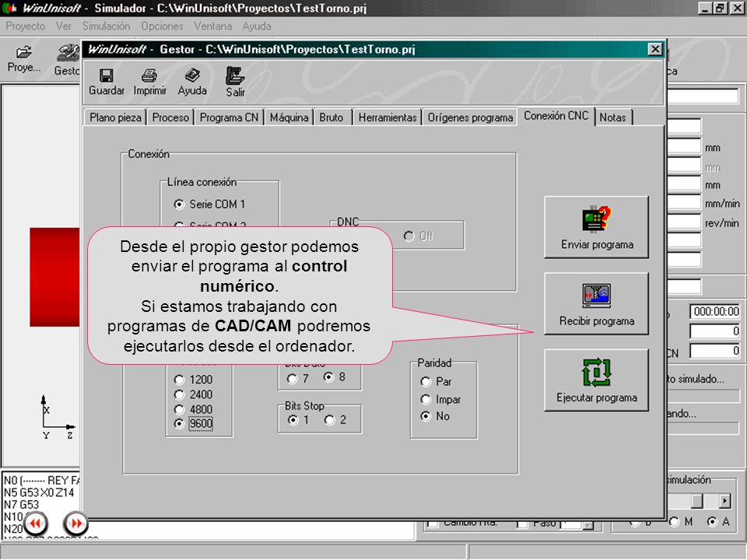Select 2400 baud speed
This screenshot has height=560, width=747.
[x=194, y=395]
